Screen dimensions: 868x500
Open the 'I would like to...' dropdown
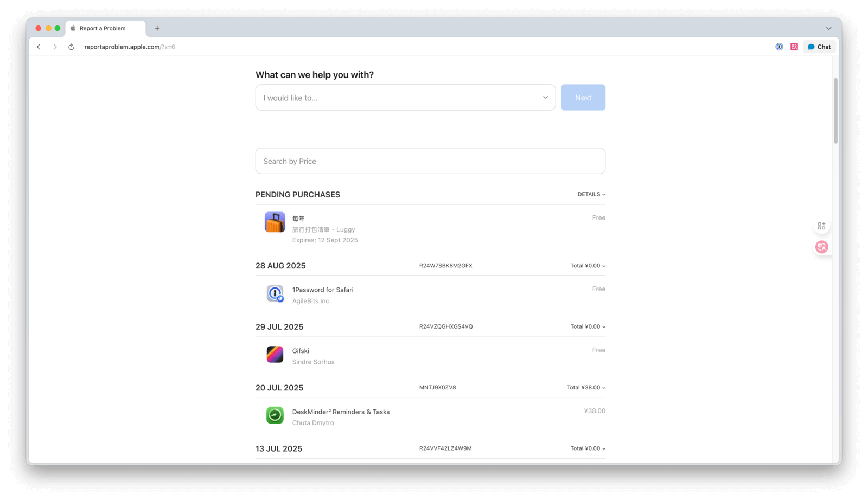click(x=405, y=98)
